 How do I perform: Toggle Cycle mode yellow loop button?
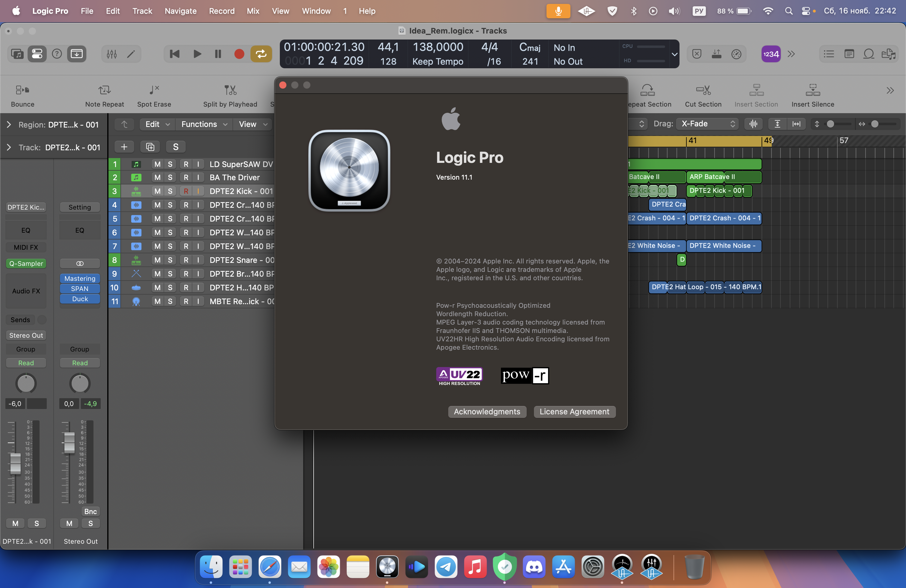click(261, 54)
